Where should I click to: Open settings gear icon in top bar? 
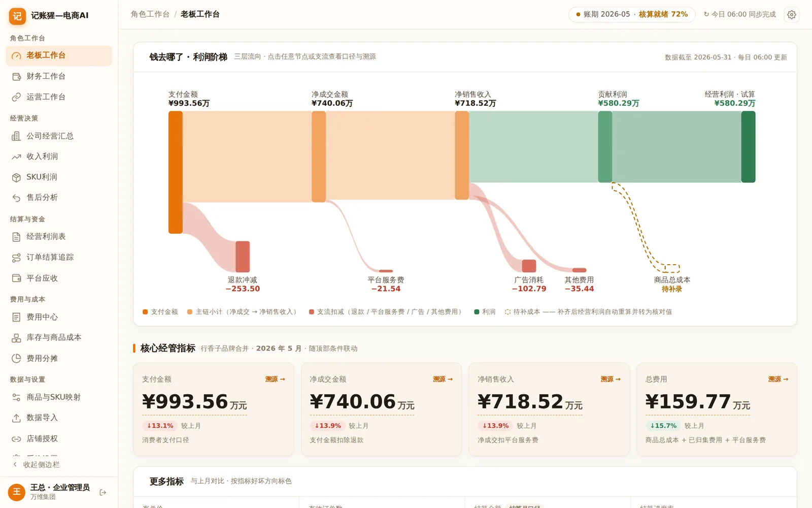792,15
